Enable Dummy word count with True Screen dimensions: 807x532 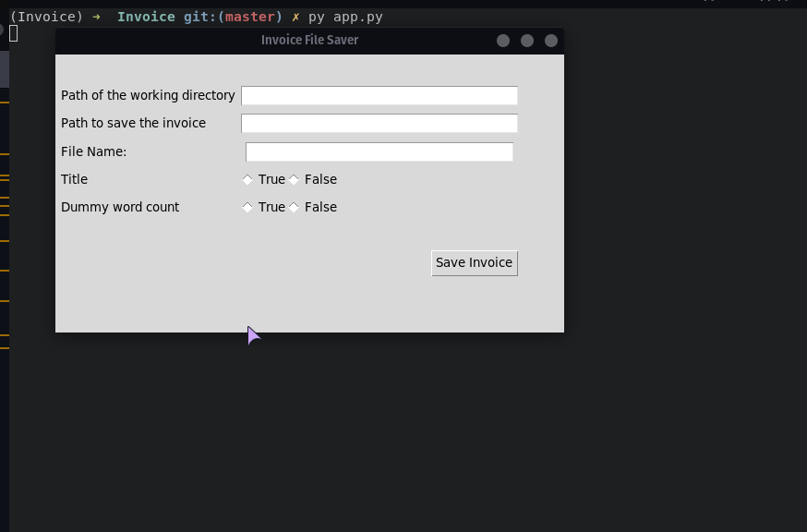(263, 207)
